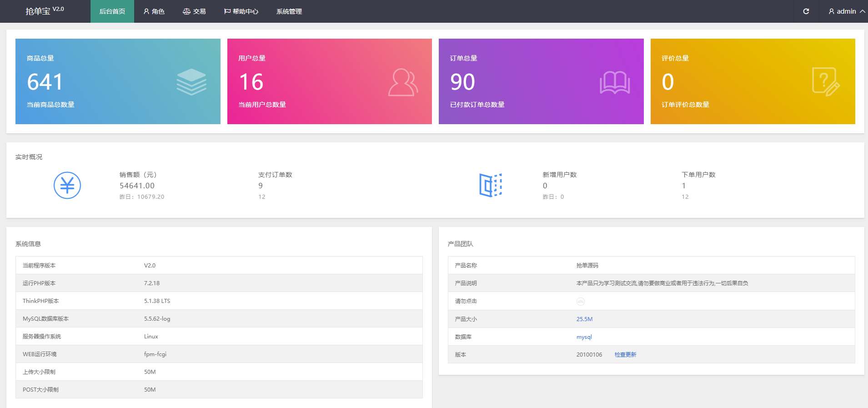Click the 已付款订单总数量 caption

(477, 105)
